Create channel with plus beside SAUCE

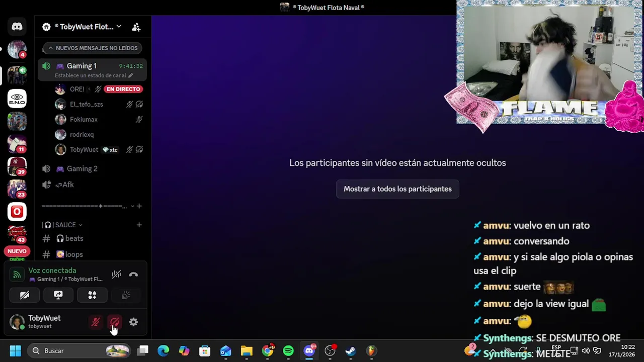click(x=139, y=225)
